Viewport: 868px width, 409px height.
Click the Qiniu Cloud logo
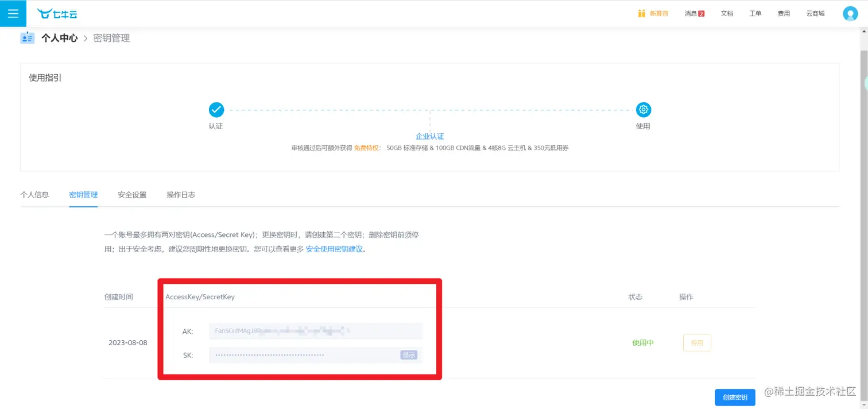coord(57,13)
